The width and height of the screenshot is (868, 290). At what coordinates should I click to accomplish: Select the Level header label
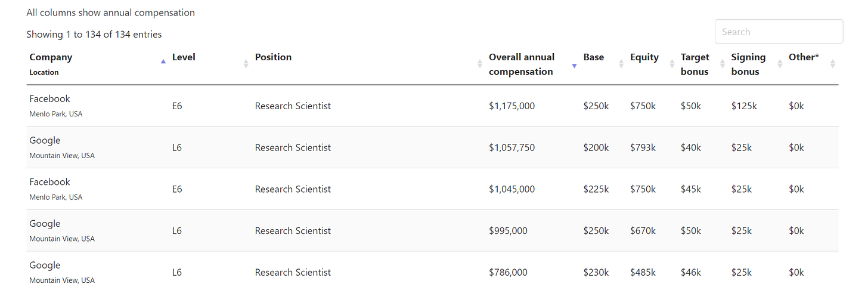(x=184, y=57)
